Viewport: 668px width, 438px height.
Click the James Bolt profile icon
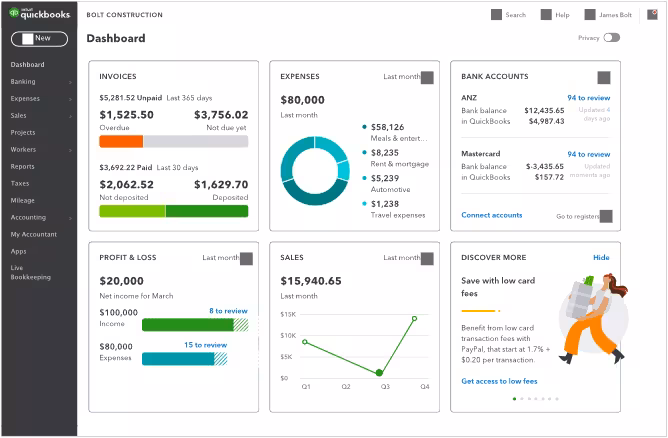tap(590, 14)
